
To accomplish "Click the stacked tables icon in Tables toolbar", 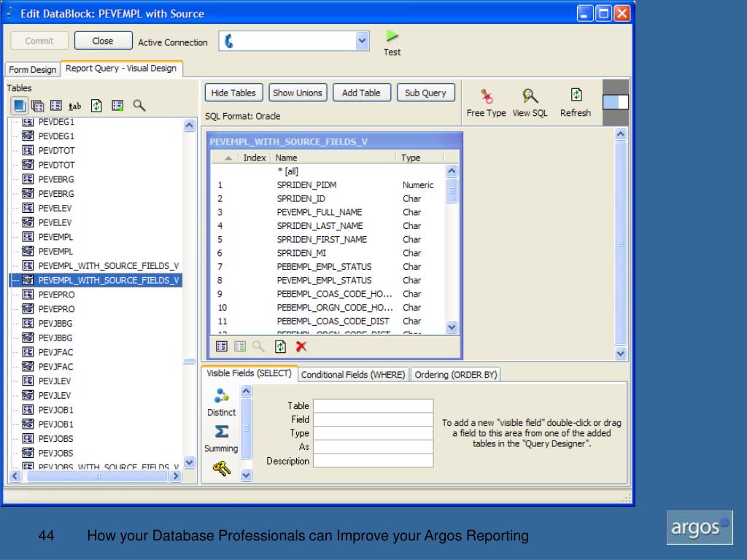I will tap(37, 106).
